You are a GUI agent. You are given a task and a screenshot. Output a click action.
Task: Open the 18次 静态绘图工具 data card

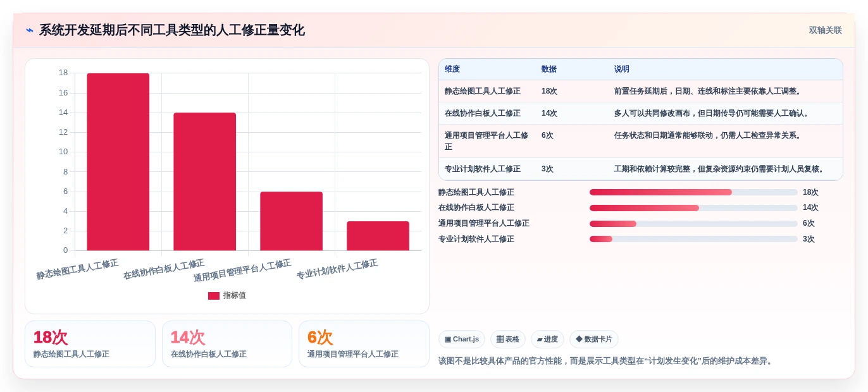click(x=90, y=344)
